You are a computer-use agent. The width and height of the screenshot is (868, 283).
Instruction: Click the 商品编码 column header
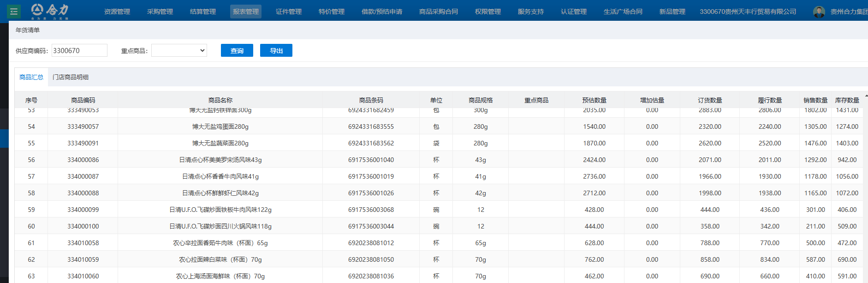coord(83,100)
